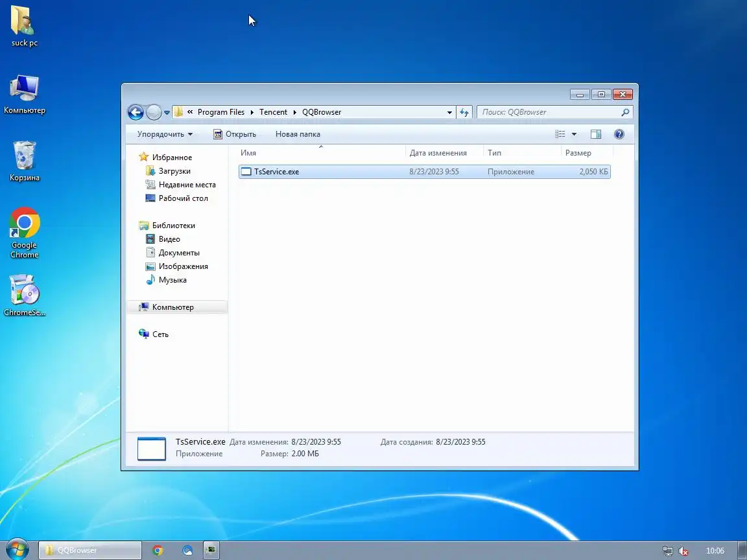Click the QQBrowser taskbar button

tap(90, 550)
